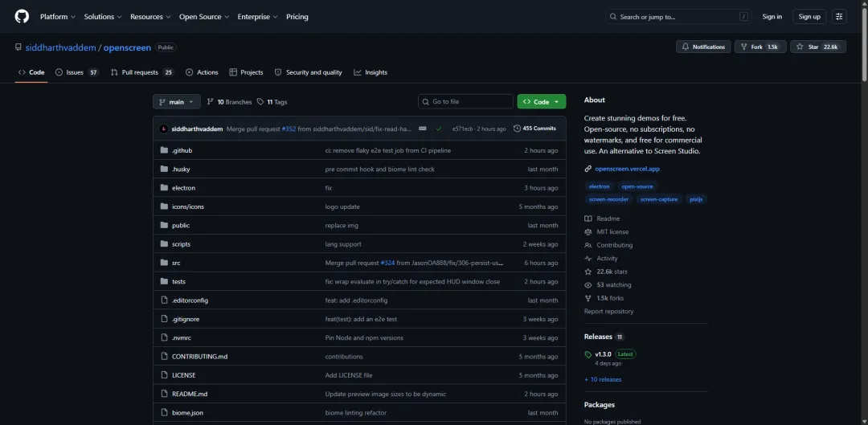Open the .github folder icon
The width and height of the screenshot is (868, 425).
pos(164,150)
